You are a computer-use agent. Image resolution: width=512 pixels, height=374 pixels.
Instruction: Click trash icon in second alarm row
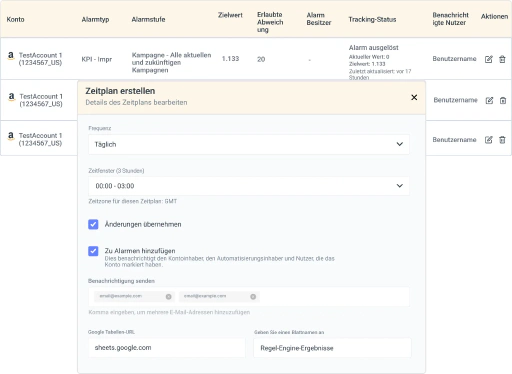point(503,100)
